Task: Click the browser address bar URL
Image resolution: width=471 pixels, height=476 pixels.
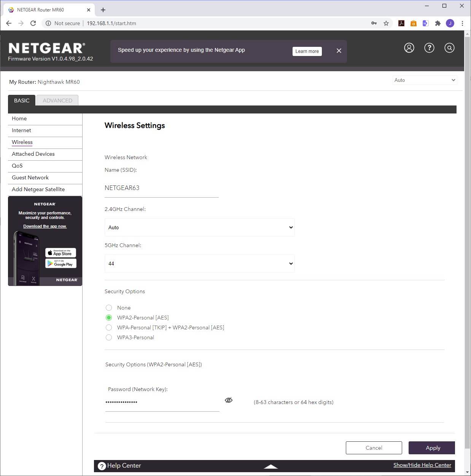Action: click(111, 23)
